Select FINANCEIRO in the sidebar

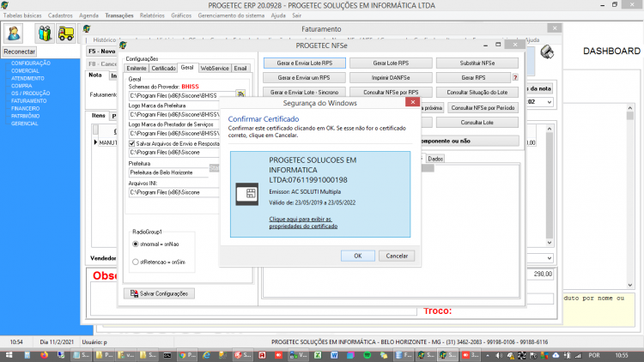click(x=26, y=108)
